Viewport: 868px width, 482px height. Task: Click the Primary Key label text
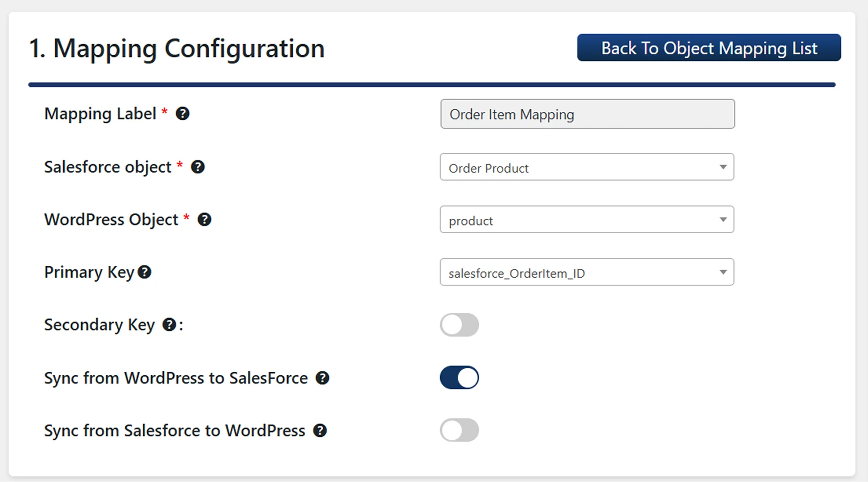(89, 272)
